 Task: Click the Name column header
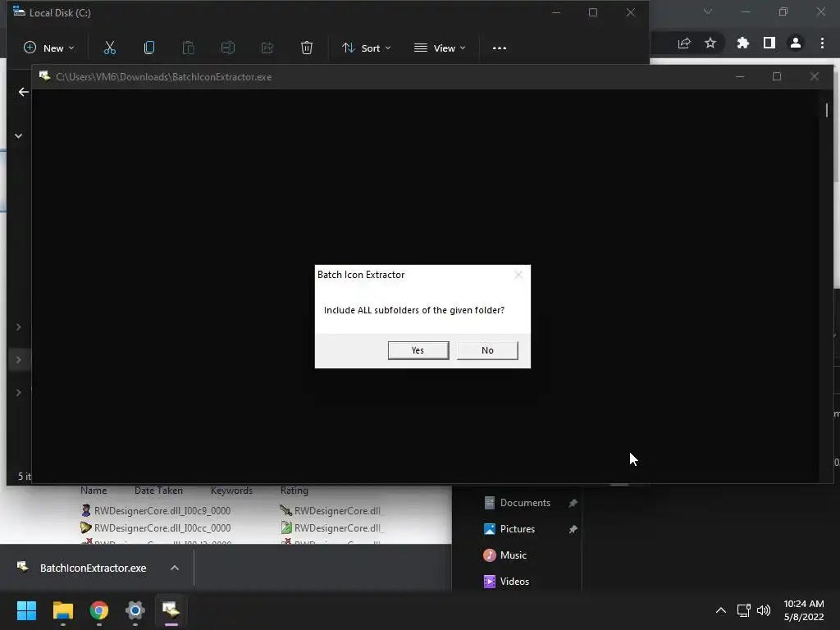94,491
